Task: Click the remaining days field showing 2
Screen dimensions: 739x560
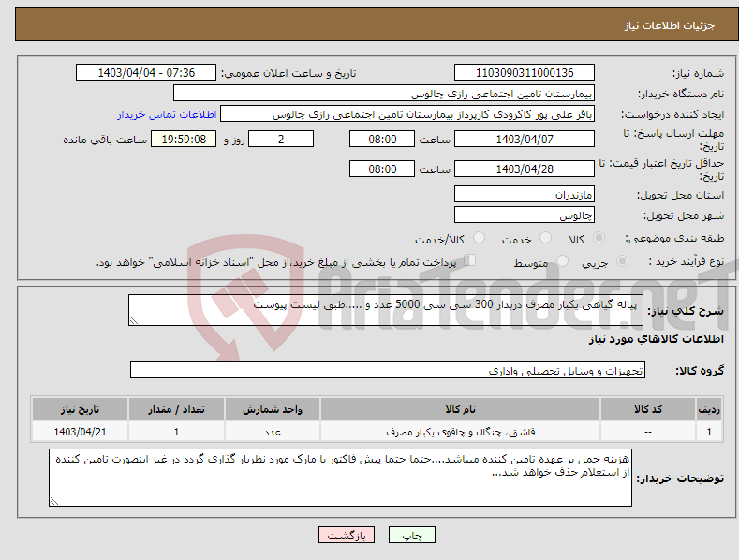Action: (x=281, y=139)
